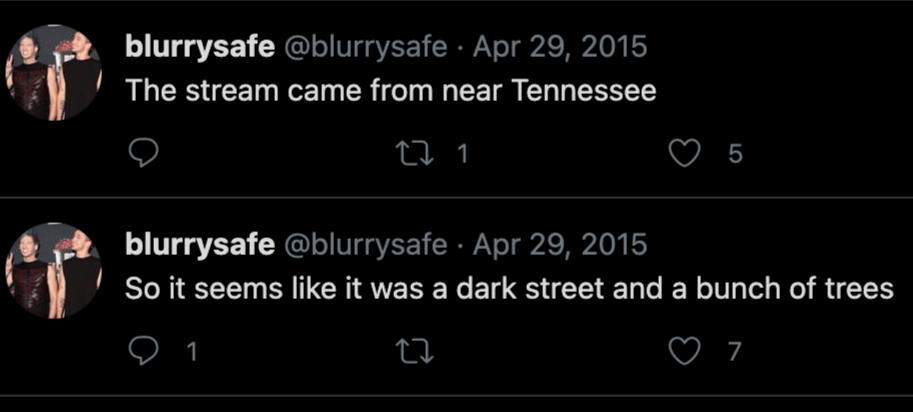Screen dimensions: 913x412
Task: Reply to the Tennessee stream tweet
Action: 144,153
